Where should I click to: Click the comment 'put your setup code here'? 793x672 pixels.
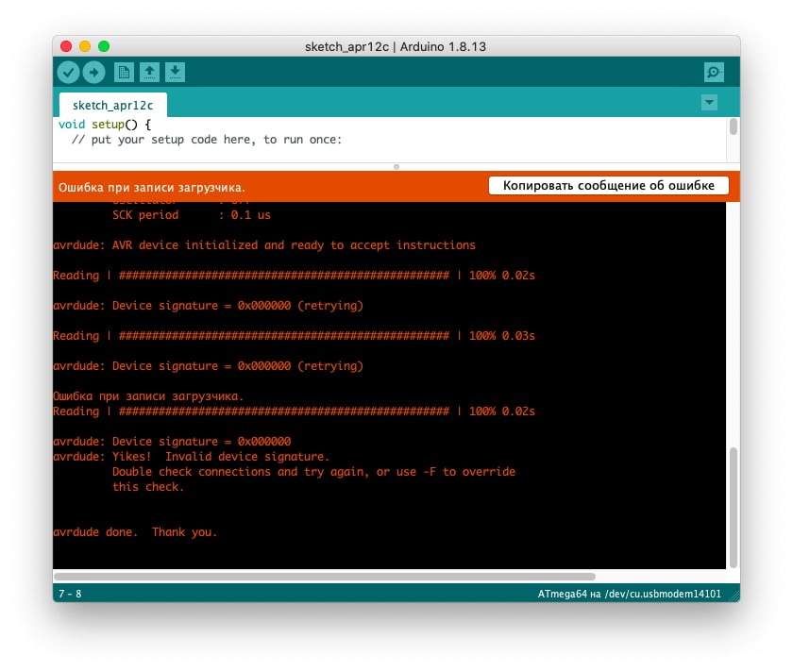207,140
